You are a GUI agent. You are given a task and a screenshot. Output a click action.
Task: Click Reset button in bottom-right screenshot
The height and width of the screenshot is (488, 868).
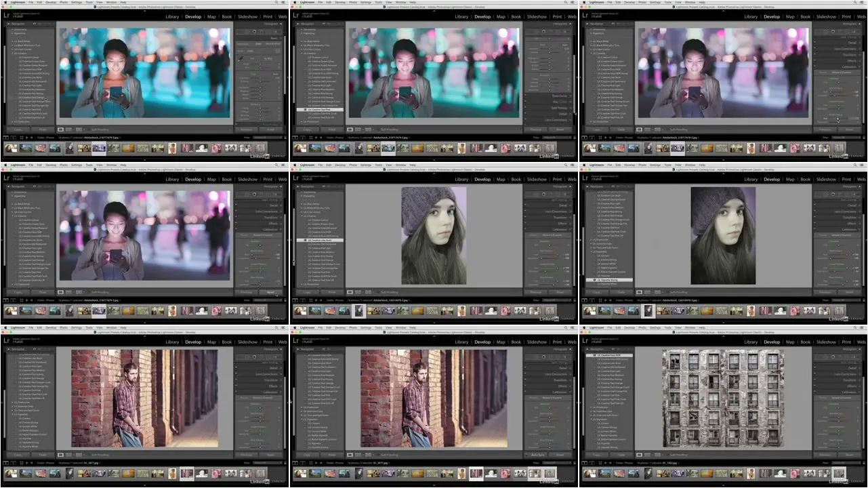tap(849, 455)
